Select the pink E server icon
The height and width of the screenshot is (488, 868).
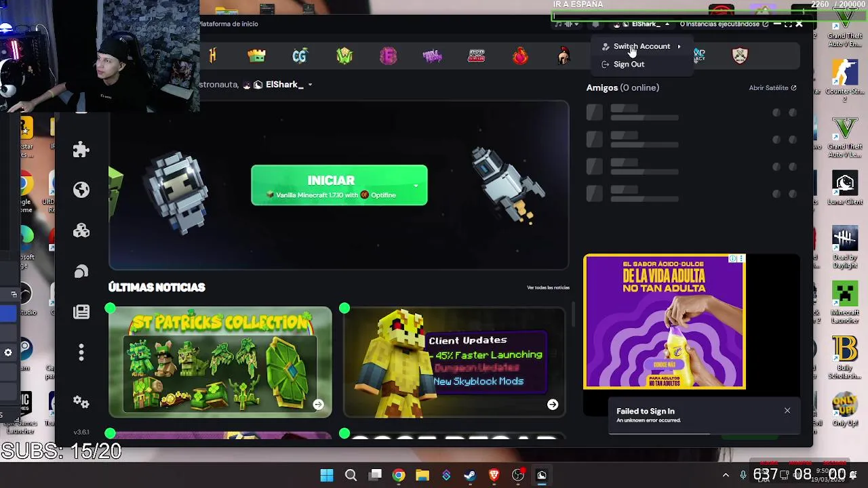coord(389,56)
